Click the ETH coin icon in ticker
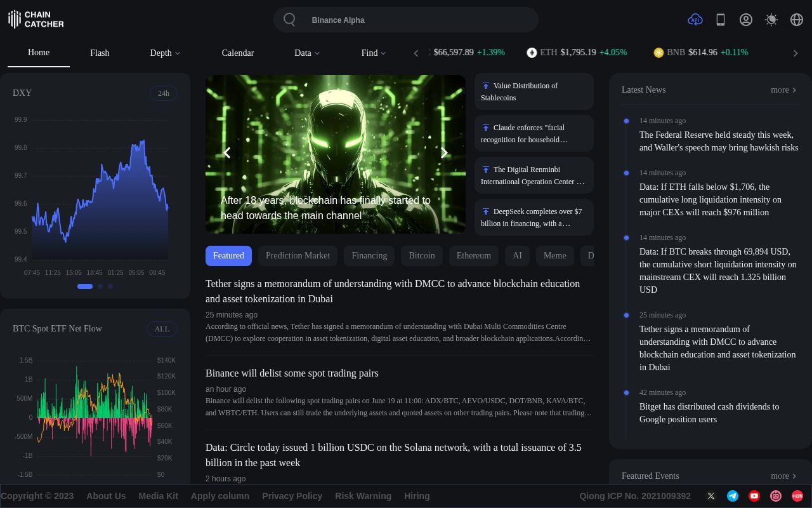Screen dimensions: 812x508 click(x=532, y=53)
